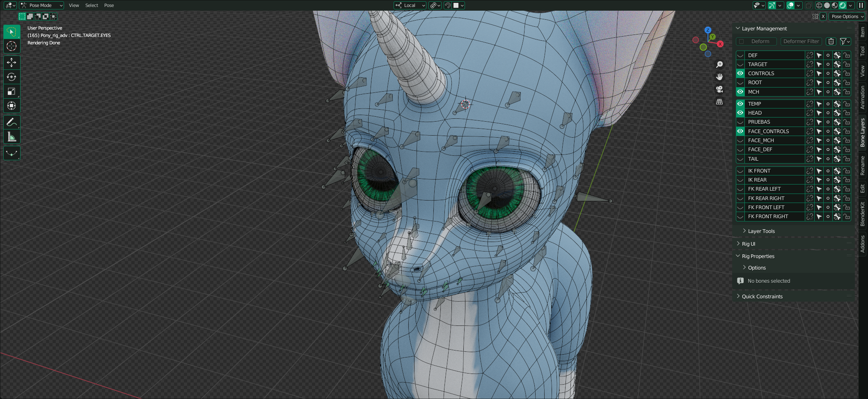Activate the Transform tool
Screen dimensions: 868x399
pyautogui.click(x=11, y=106)
